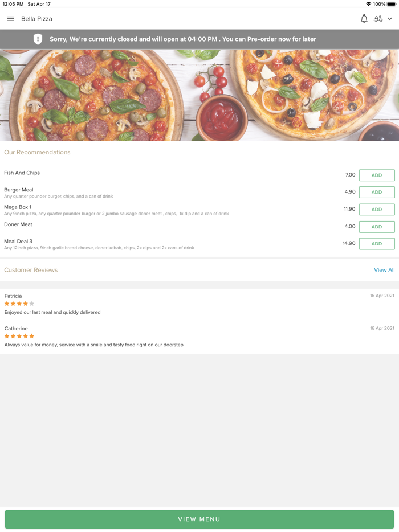The width and height of the screenshot is (399, 532).
Task: Tap the Bella Pizza title
Action: click(36, 18)
